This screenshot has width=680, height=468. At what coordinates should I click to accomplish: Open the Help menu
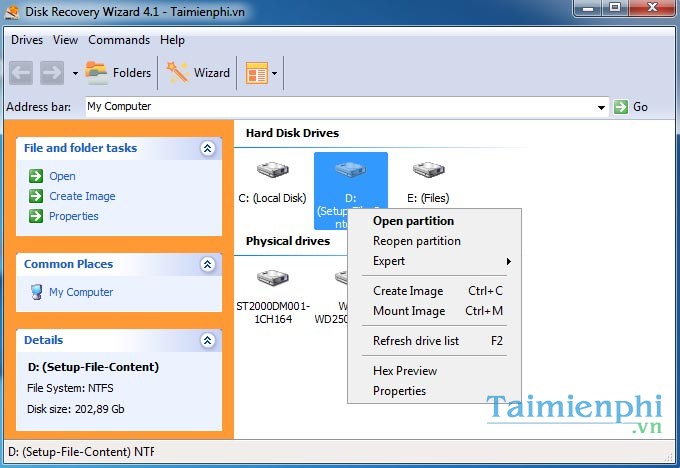172,40
